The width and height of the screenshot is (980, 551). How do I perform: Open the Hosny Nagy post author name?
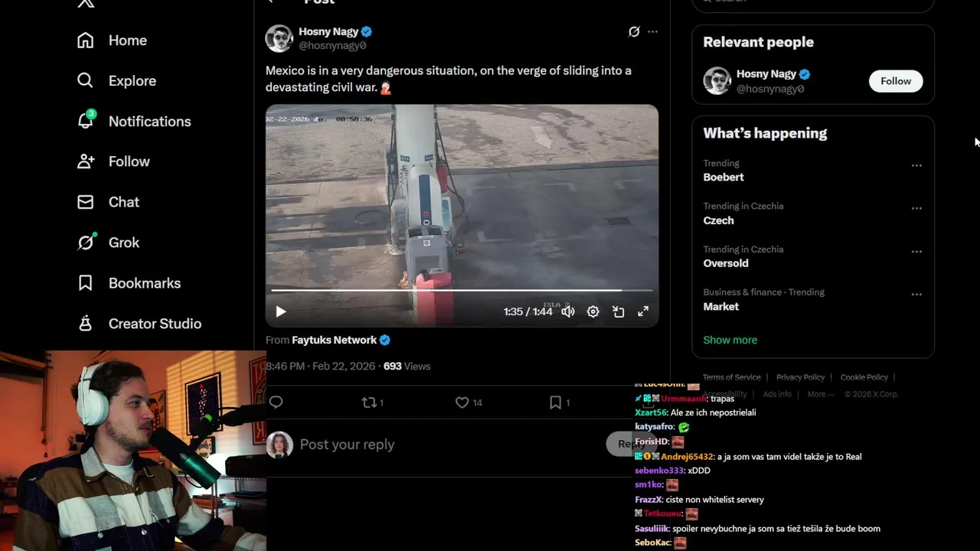click(328, 31)
